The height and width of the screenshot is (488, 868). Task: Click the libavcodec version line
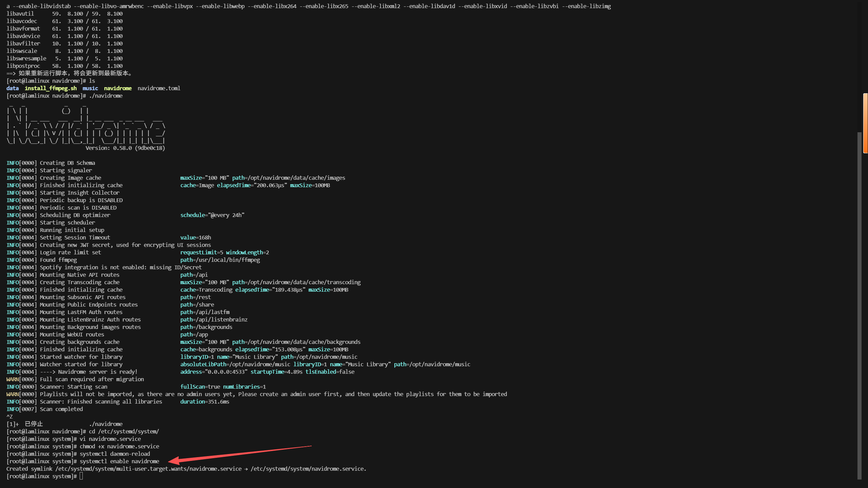(64, 21)
